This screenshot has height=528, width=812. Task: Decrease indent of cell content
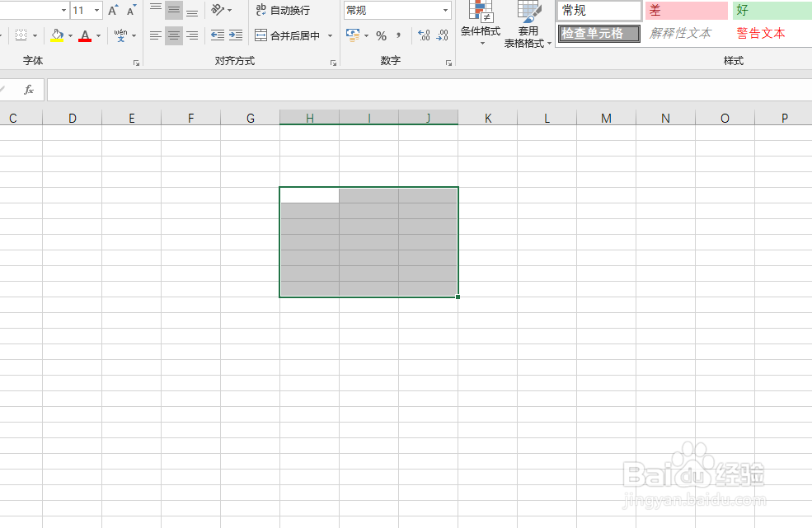click(218, 35)
